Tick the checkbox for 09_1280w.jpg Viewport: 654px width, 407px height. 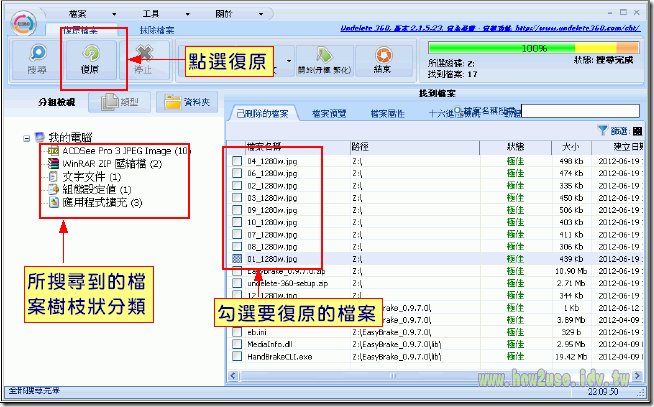pos(237,210)
